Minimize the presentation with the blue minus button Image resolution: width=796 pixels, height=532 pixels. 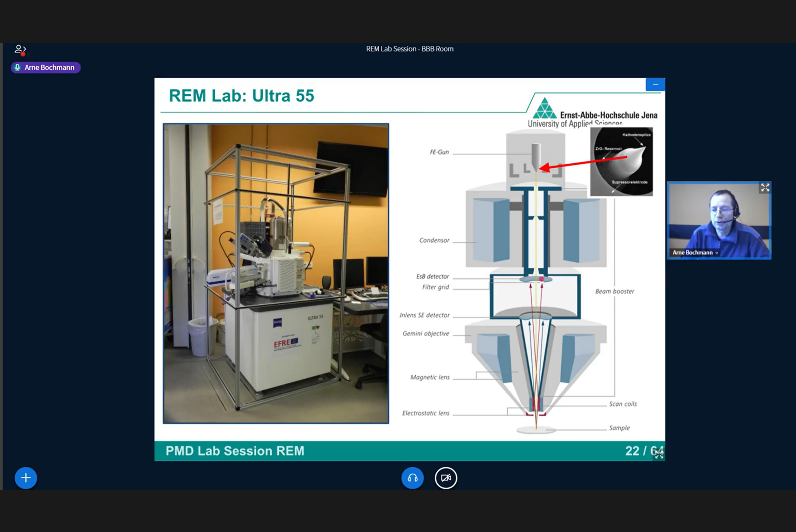coord(655,85)
